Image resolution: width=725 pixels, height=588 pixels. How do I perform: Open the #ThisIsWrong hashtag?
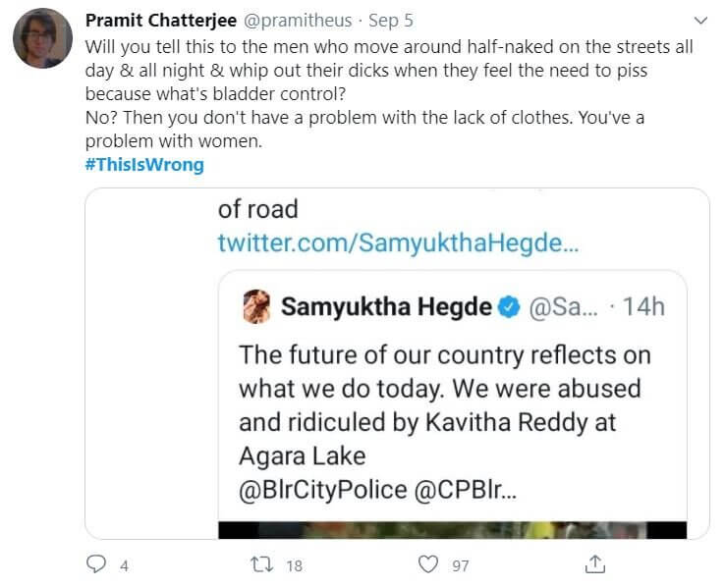[x=144, y=164]
